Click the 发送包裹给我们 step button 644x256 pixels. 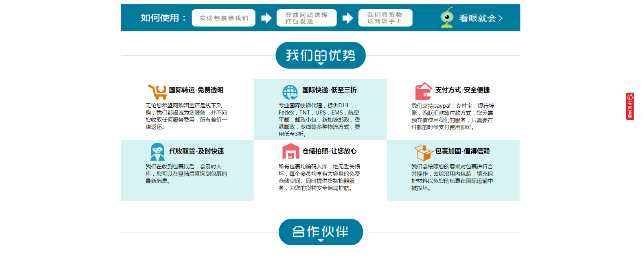pyautogui.click(x=224, y=18)
